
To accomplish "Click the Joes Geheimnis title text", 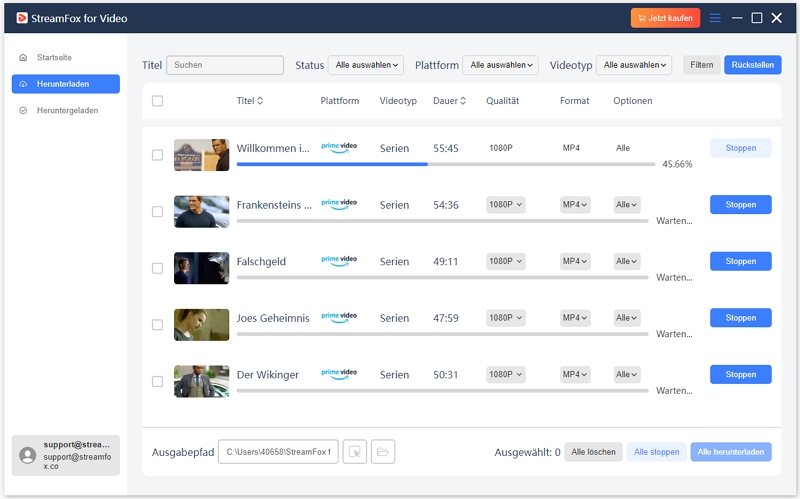I will 273,318.
